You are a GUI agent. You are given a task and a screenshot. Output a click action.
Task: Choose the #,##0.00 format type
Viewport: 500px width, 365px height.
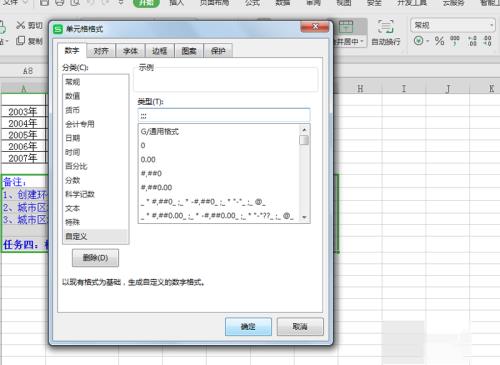coord(219,187)
